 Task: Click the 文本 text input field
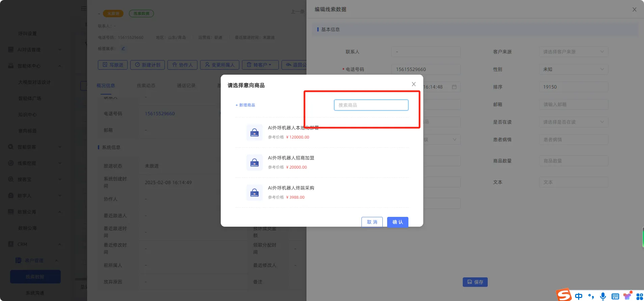tap(573, 182)
